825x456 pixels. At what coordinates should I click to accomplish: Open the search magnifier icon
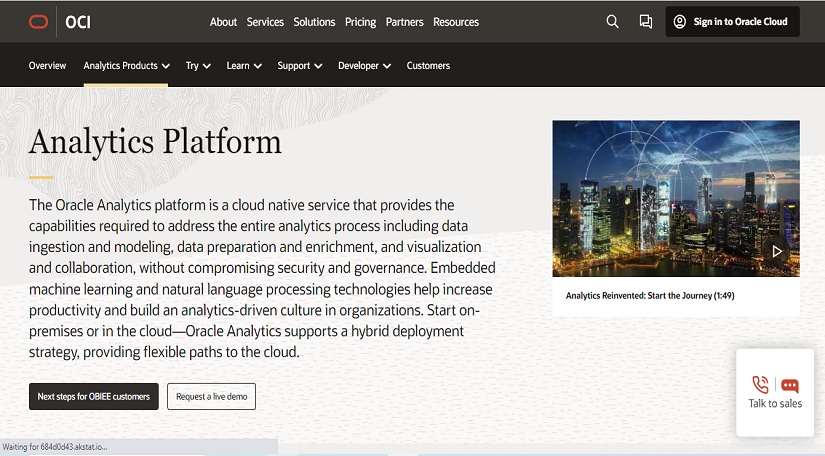[612, 22]
